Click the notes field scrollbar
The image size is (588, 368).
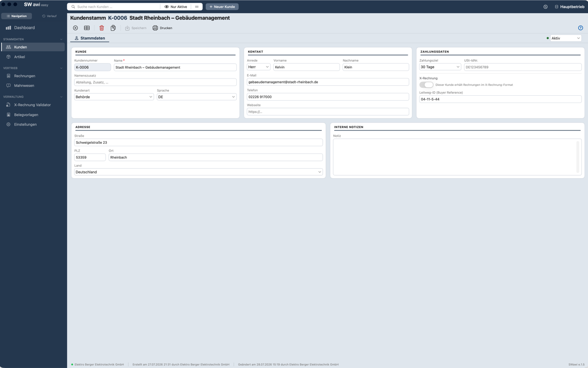pos(578,157)
